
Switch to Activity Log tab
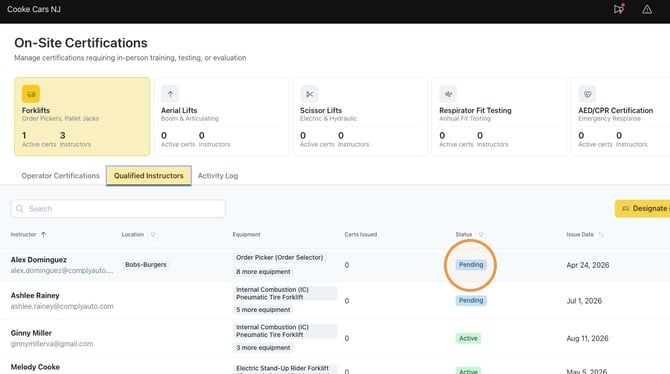(x=218, y=176)
